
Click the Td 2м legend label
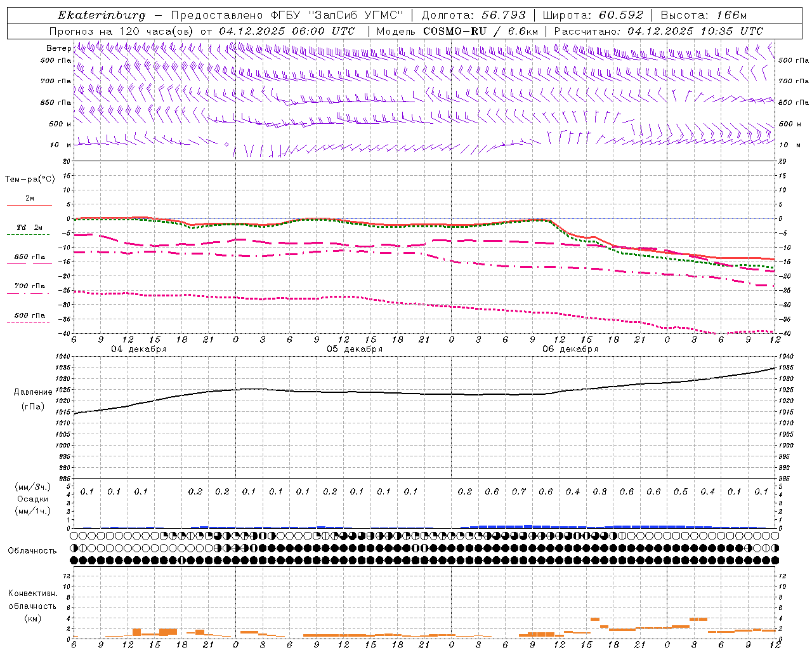(30, 227)
